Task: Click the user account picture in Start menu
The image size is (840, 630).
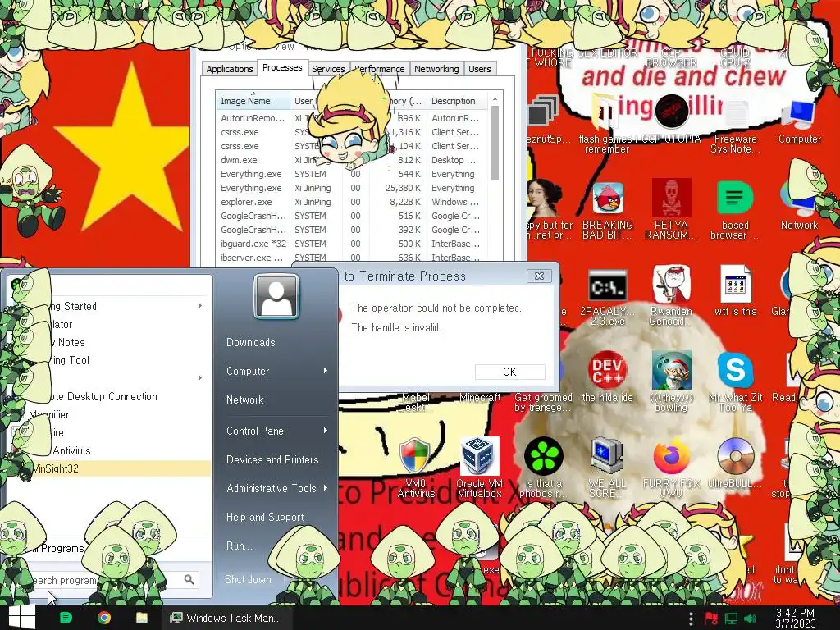Action: 276,296
